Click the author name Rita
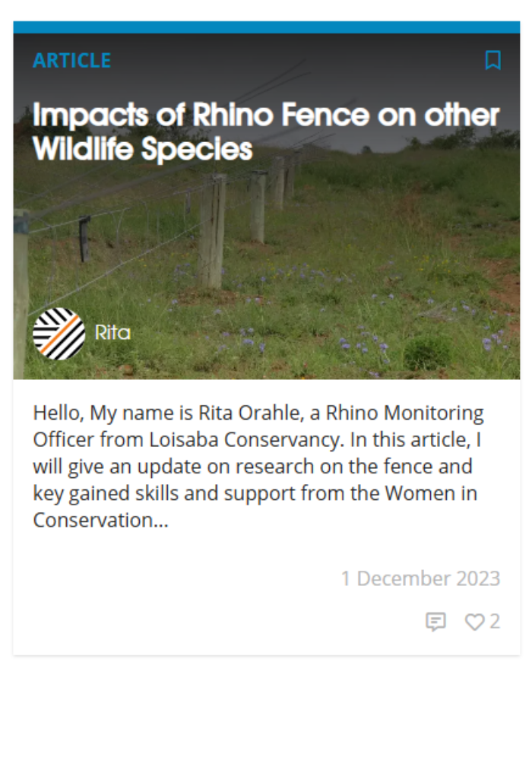The image size is (532, 760). point(112,333)
